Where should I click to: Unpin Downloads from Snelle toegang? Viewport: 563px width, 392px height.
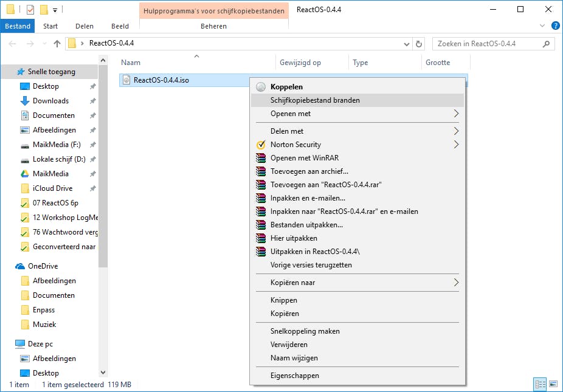[x=92, y=101]
